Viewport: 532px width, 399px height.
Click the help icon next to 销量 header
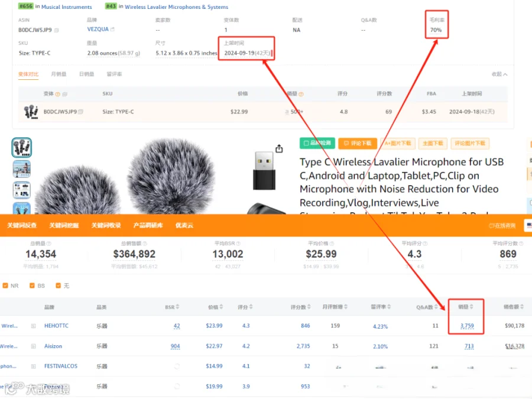(x=301, y=94)
